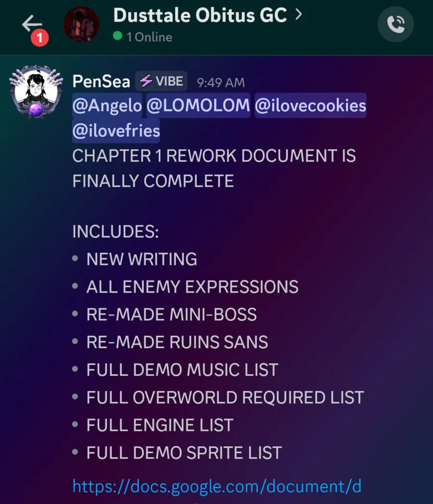The image size is (433, 504).
Task: Tap the red unread notification badge
Action: (x=40, y=38)
